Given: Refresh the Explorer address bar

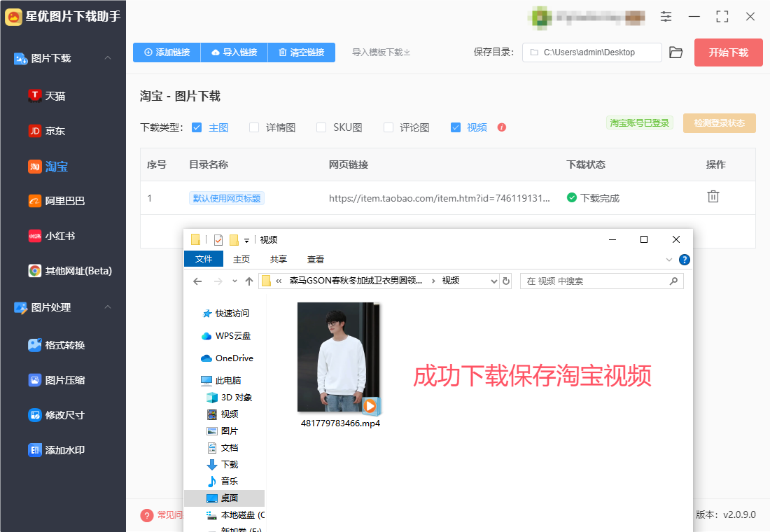Looking at the screenshot, I should click(x=506, y=281).
